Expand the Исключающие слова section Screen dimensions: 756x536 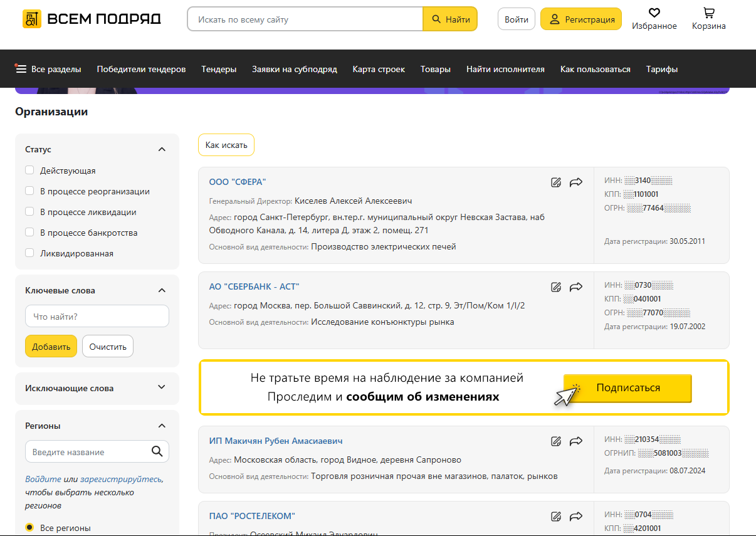coord(162,387)
